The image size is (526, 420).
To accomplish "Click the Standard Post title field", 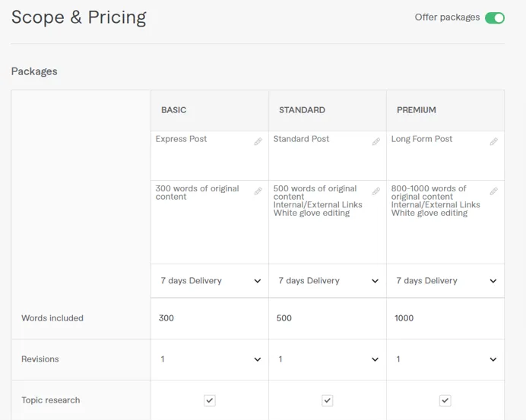I will 328,156.
